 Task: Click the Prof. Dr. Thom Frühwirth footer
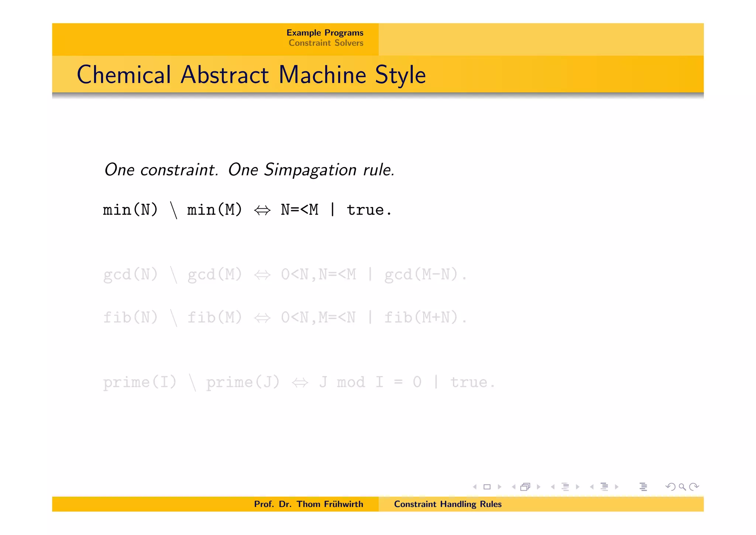[308, 504]
